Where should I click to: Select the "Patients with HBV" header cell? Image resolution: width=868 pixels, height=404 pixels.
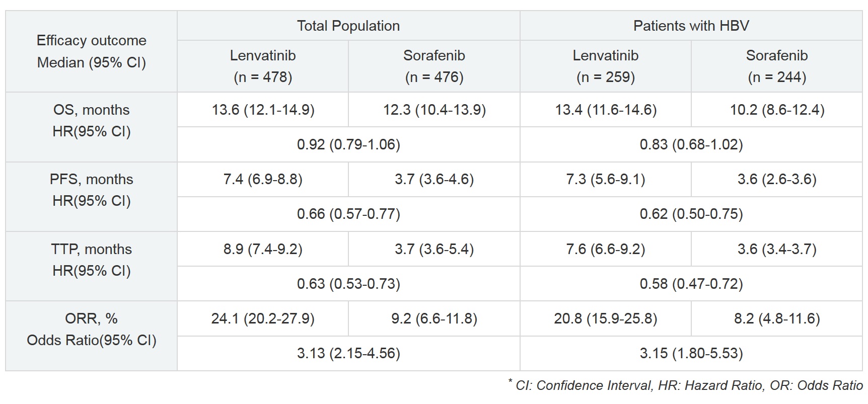(x=691, y=26)
